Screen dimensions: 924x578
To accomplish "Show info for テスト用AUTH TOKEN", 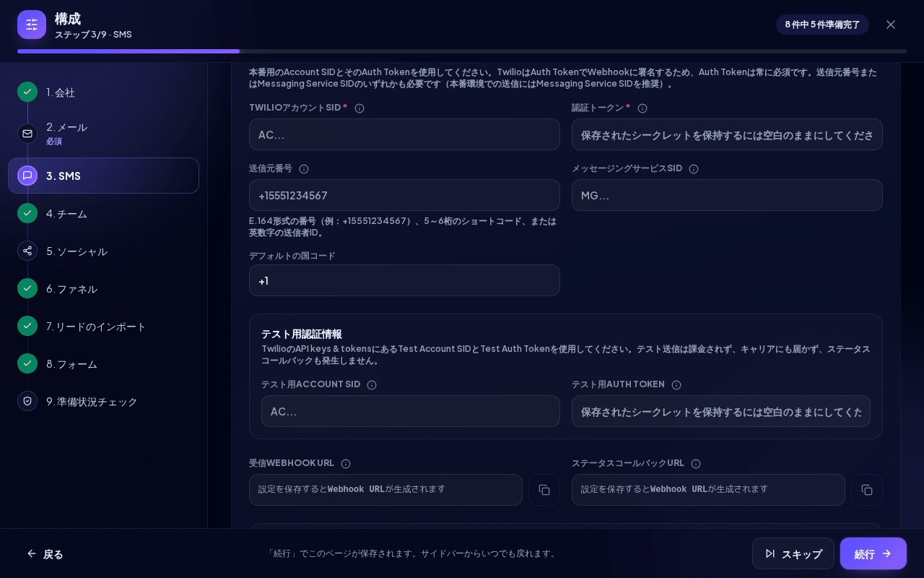I will (x=676, y=385).
